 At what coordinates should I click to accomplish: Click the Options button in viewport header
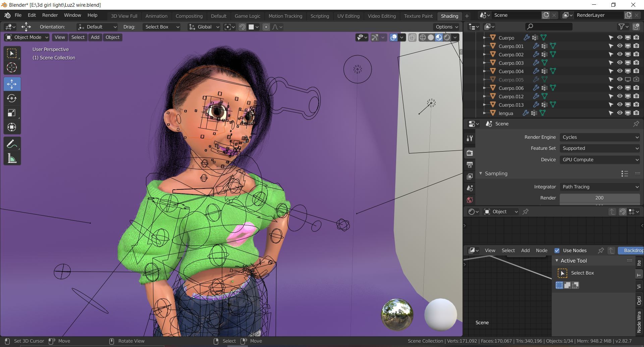(446, 27)
